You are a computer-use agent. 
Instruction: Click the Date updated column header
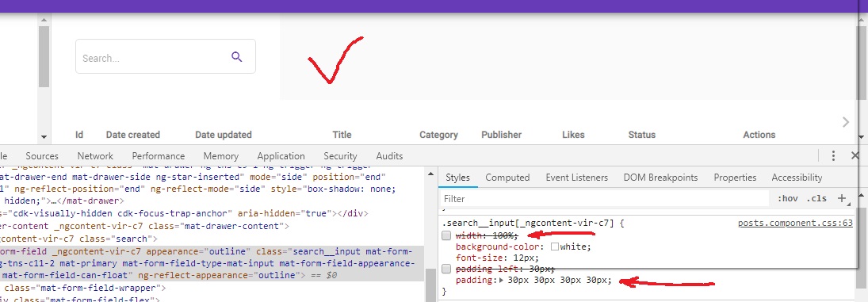pos(224,135)
